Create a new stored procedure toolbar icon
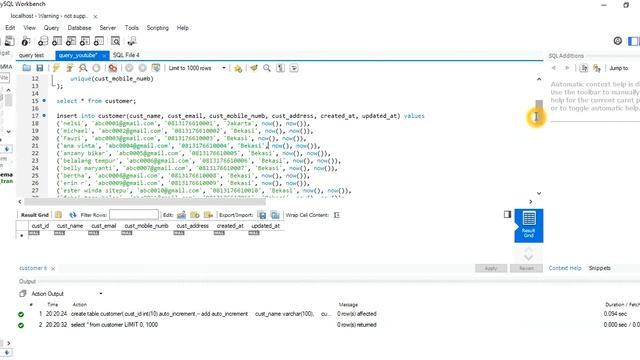This screenshot has width=640, height=360. tap(84, 41)
